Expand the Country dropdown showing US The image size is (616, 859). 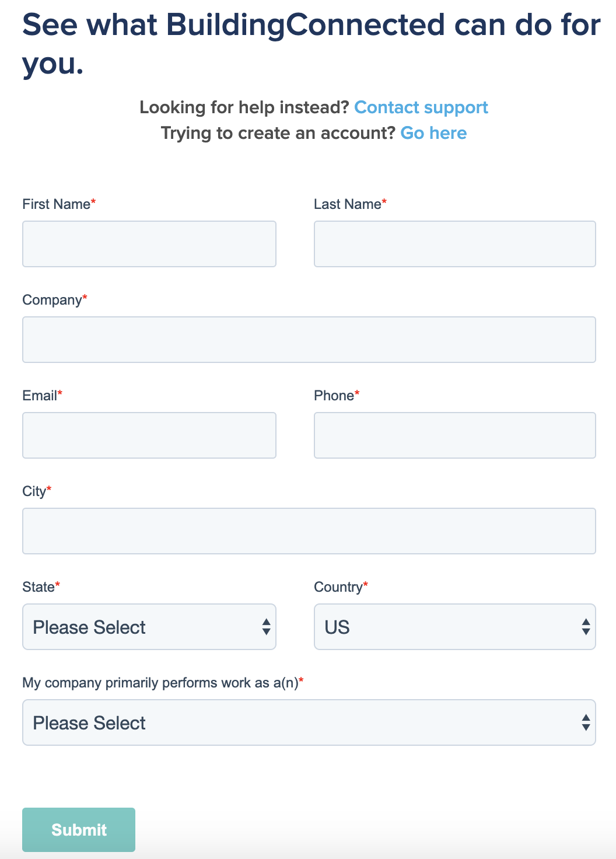pyautogui.click(x=454, y=627)
